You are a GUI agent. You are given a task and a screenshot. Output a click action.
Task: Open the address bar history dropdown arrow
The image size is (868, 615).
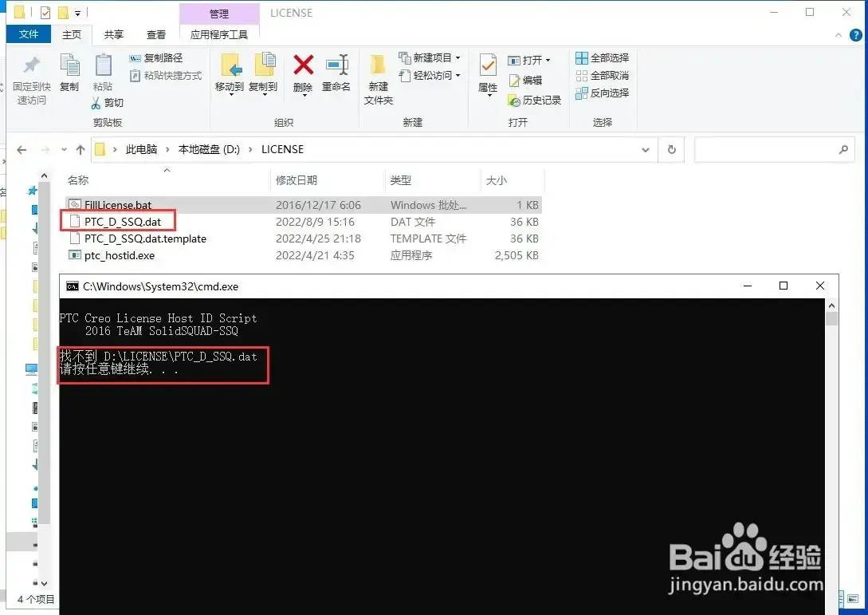[646, 150]
